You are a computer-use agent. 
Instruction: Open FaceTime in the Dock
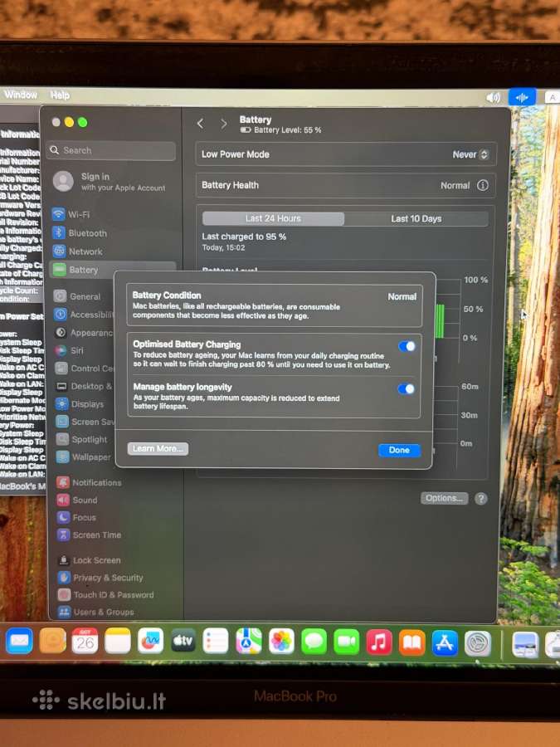(x=347, y=642)
